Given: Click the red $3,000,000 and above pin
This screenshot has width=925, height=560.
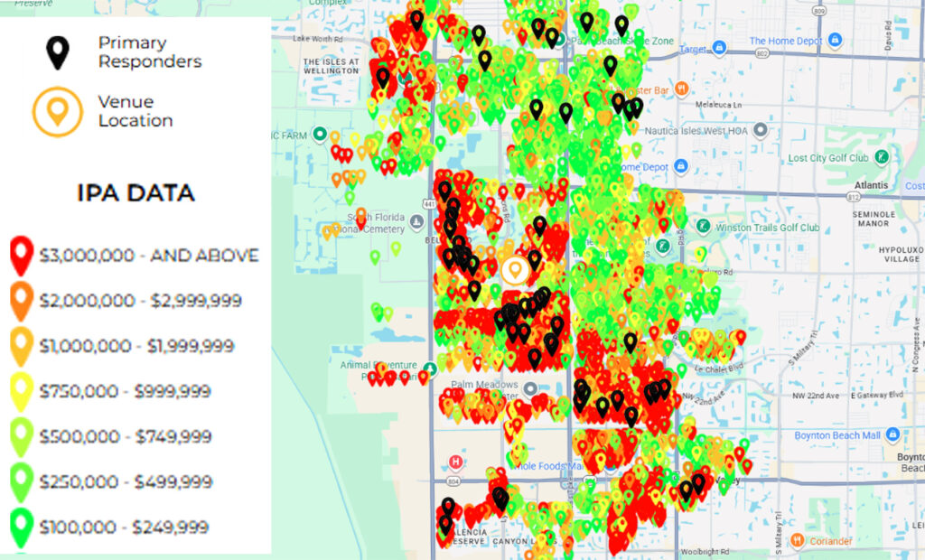Looking at the screenshot, I should point(22,254).
